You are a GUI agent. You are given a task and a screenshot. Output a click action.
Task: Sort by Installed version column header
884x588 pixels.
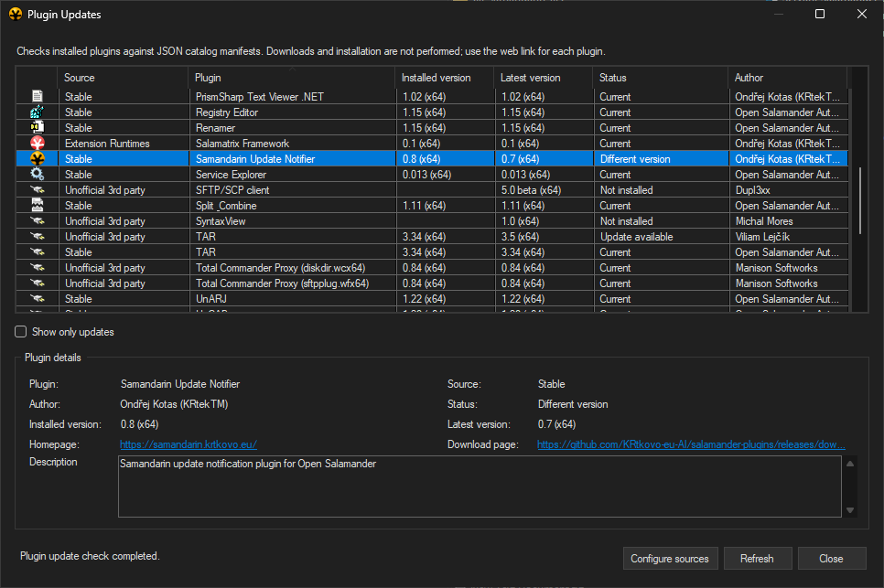(444, 78)
